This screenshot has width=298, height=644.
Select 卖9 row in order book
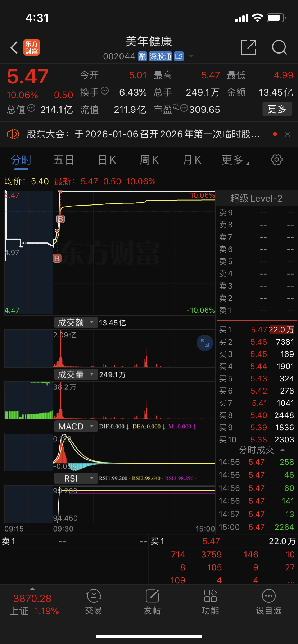pyautogui.click(x=257, y=213)
